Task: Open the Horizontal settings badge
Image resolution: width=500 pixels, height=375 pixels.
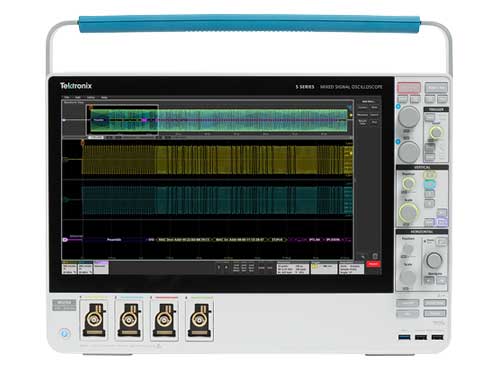Action: [293, 268]
